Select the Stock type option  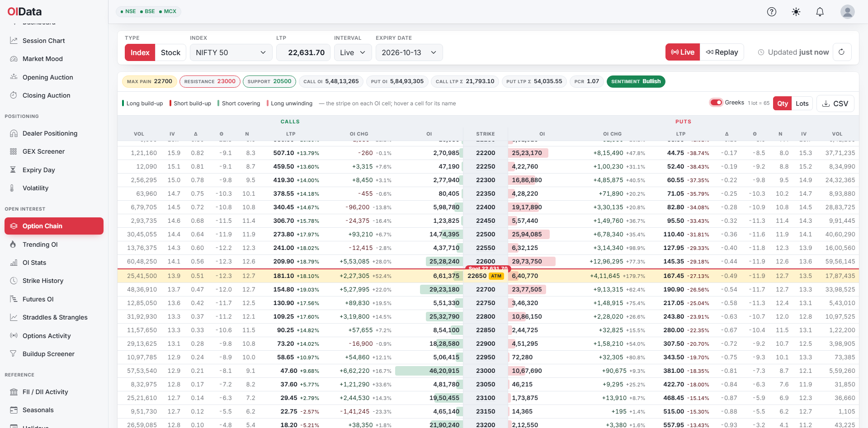pos(170,52)
